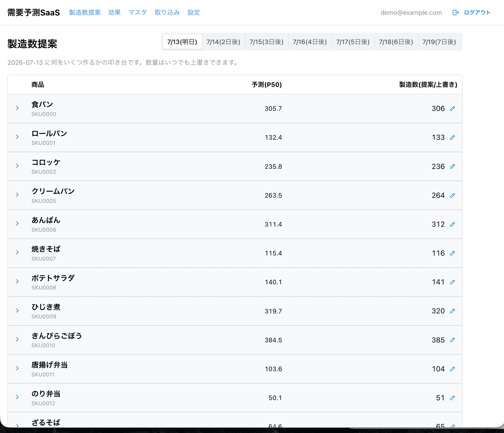
Task: Click the ログアウト text button
Action: 477,13
